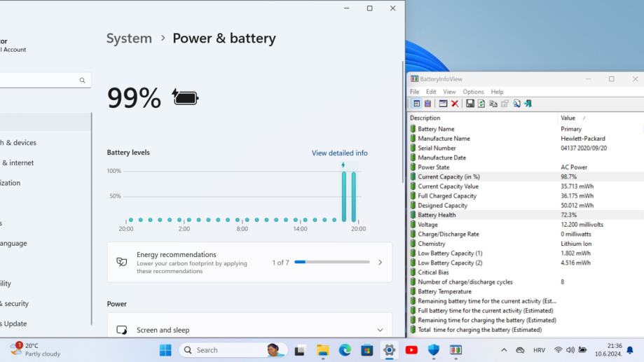Click the red X toolbar icon in BatteryInfoView
Screen dimensions: 644x362
455,104
